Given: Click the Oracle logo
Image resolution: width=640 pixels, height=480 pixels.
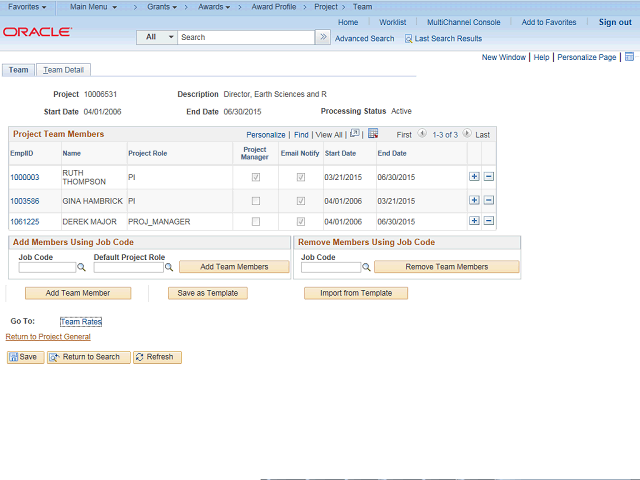Looking at the screenshot, I should pyautogui.click(x=38, y=32).
